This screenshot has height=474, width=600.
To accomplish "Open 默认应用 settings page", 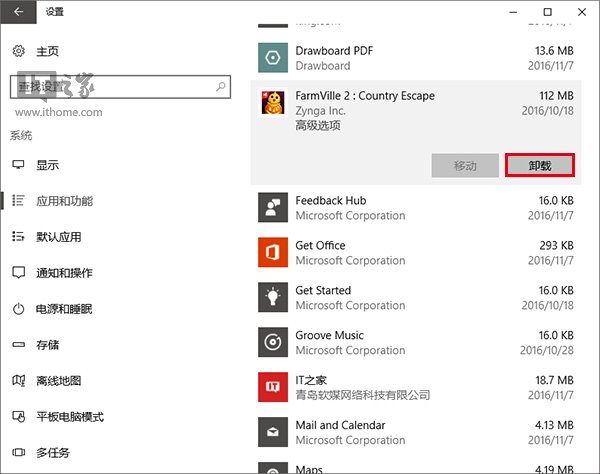I will coord(59,237).
